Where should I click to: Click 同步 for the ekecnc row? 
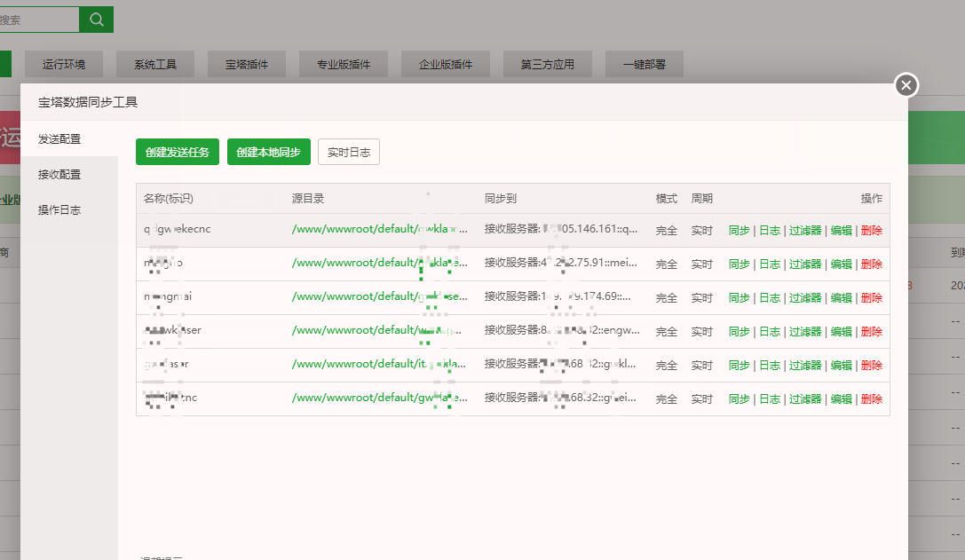pyautogui.click(x=740, y=230)
